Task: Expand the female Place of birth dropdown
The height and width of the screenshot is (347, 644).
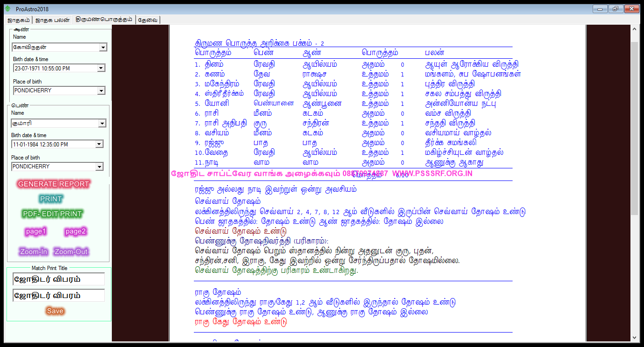Action: pos(99,167)
